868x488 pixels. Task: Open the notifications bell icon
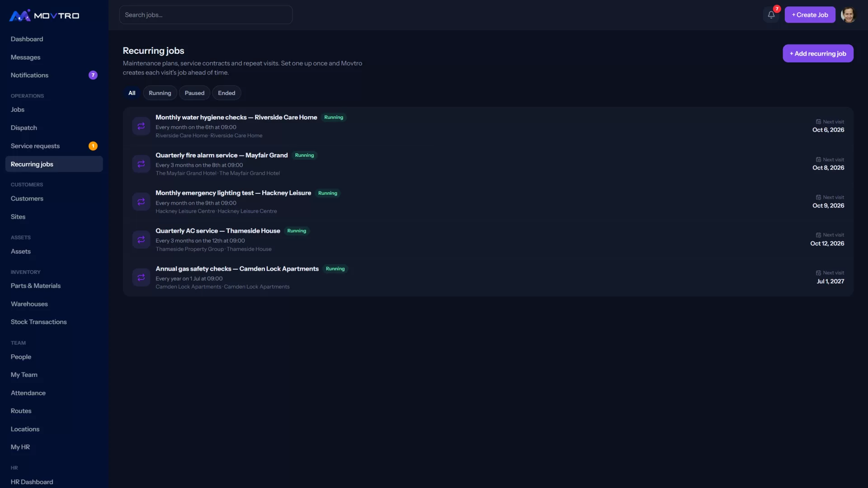coord(771,14)
